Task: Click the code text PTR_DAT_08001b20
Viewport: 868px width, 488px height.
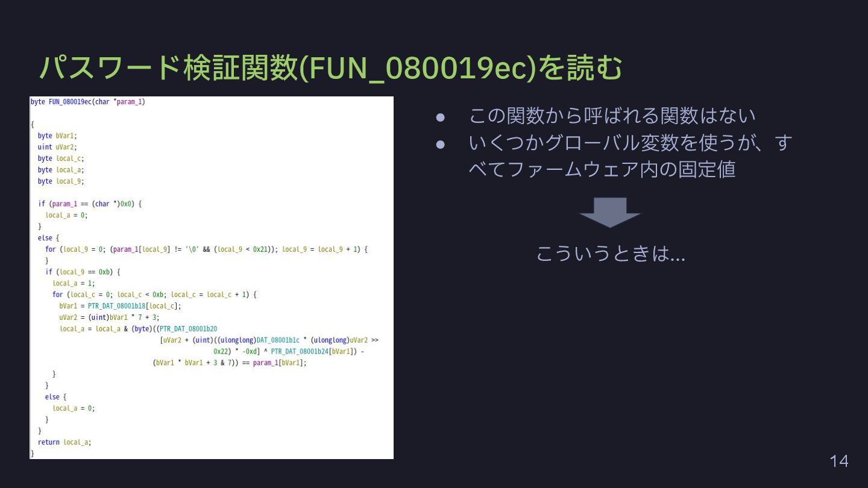Action: 188,329
